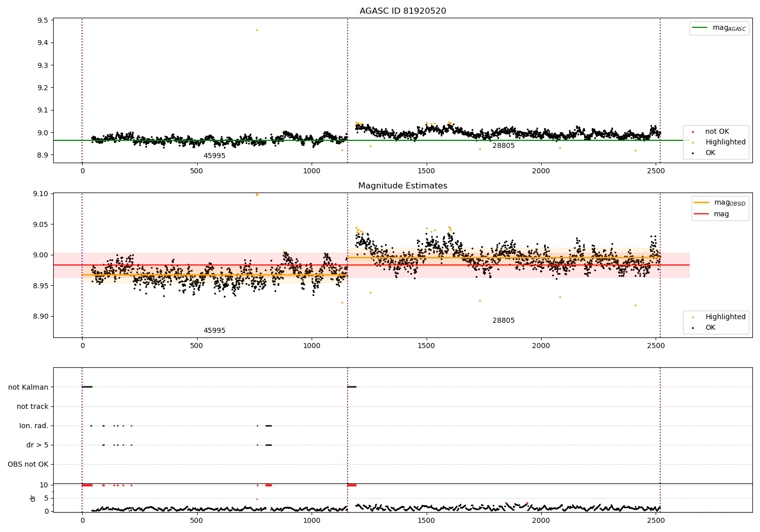Click the 0 x-axis tick under the middle plot
The width and height of the screenshot is (760, 532).
point(82,346)
